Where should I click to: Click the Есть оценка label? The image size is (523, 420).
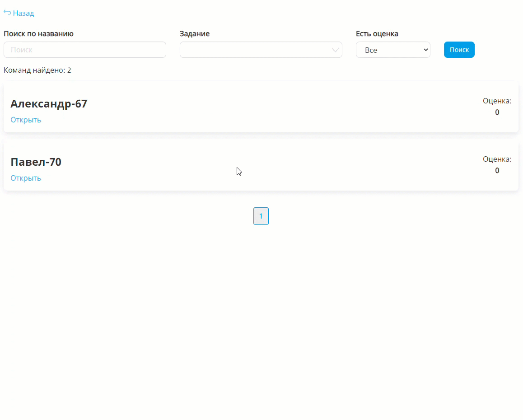coord(377,34)
